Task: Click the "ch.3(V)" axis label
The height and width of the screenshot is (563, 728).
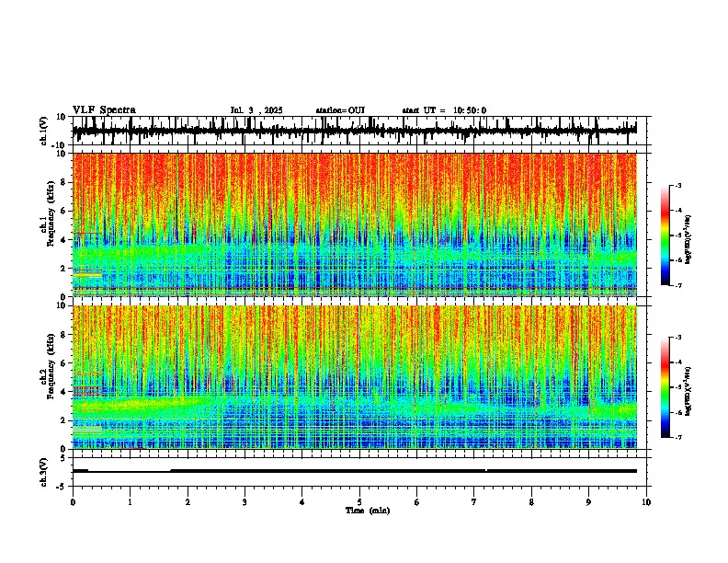Action: [x=44, y=472]
